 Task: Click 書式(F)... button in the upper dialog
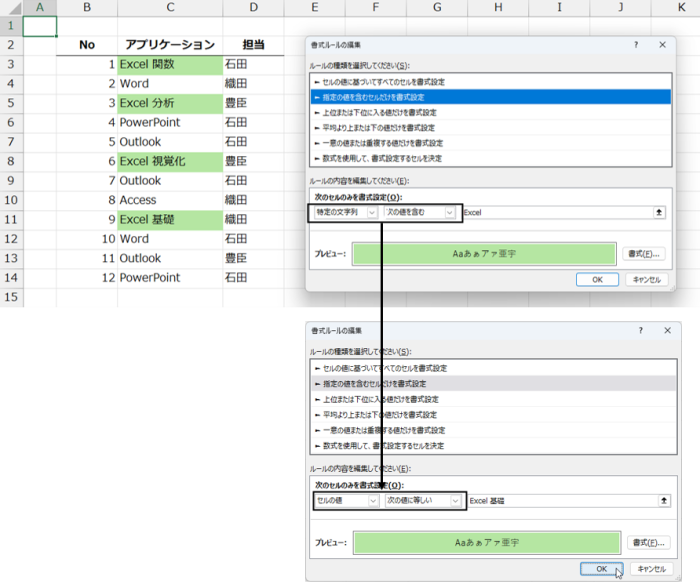(x=645, y=254)
